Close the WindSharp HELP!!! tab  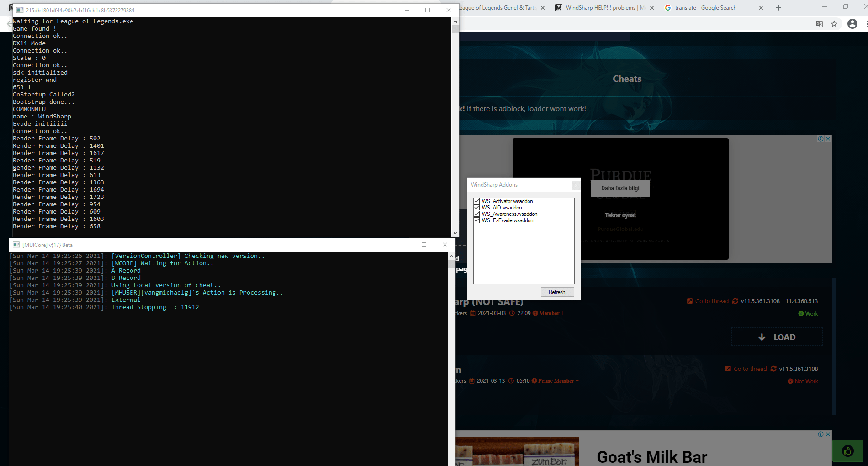pos(652,8)
